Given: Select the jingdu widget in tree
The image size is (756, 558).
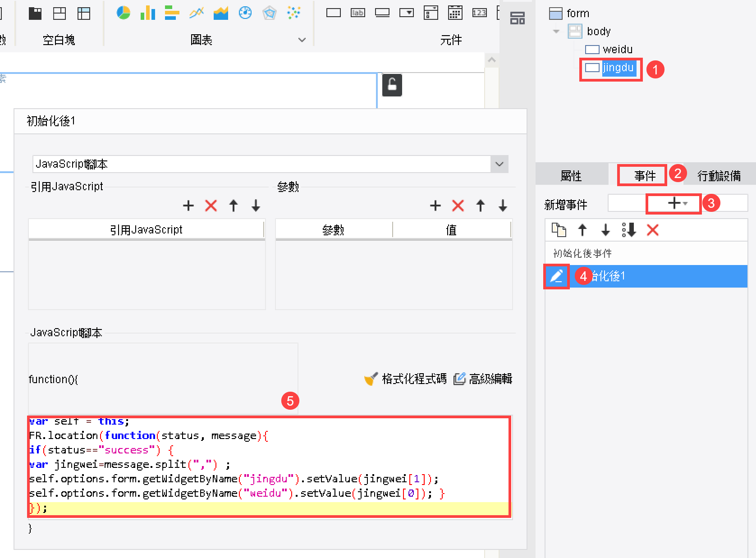Looking at the screenshot, I should (x=610, y=68).
